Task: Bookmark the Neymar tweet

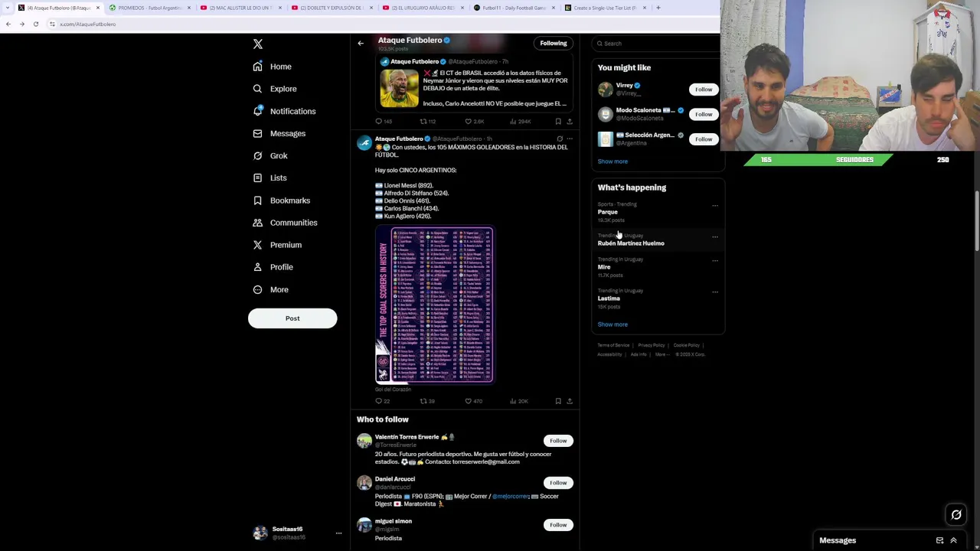Action: click(558, 122)
